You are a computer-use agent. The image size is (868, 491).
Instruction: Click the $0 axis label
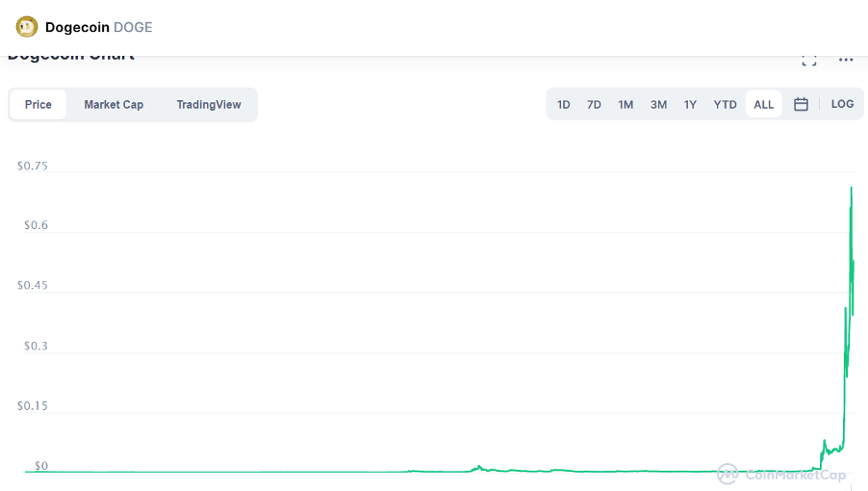click(41, 466)
